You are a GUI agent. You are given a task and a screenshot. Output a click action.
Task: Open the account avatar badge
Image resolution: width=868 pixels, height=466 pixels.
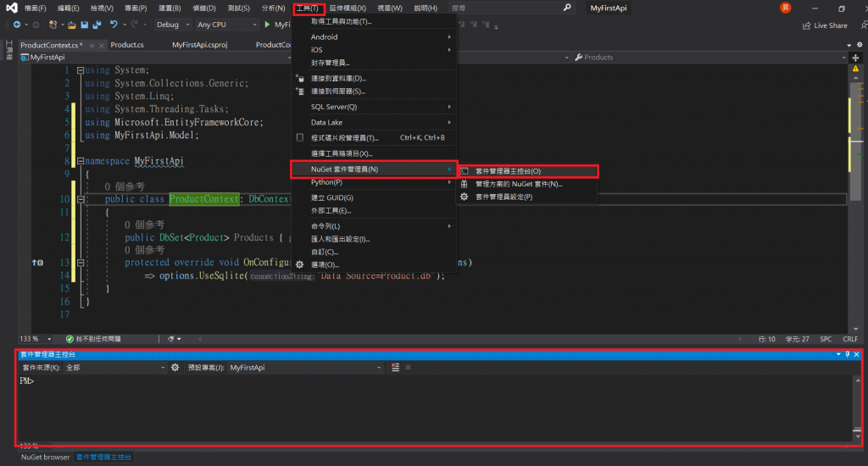point(785,8)
